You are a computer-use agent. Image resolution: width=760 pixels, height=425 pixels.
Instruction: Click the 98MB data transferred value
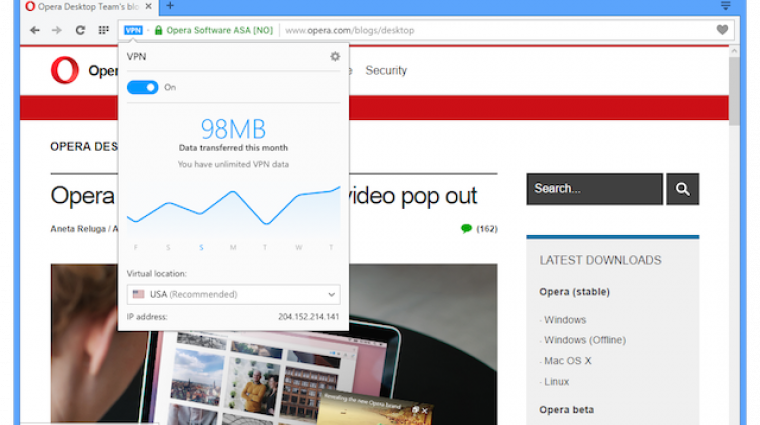[x=233, y=129]
